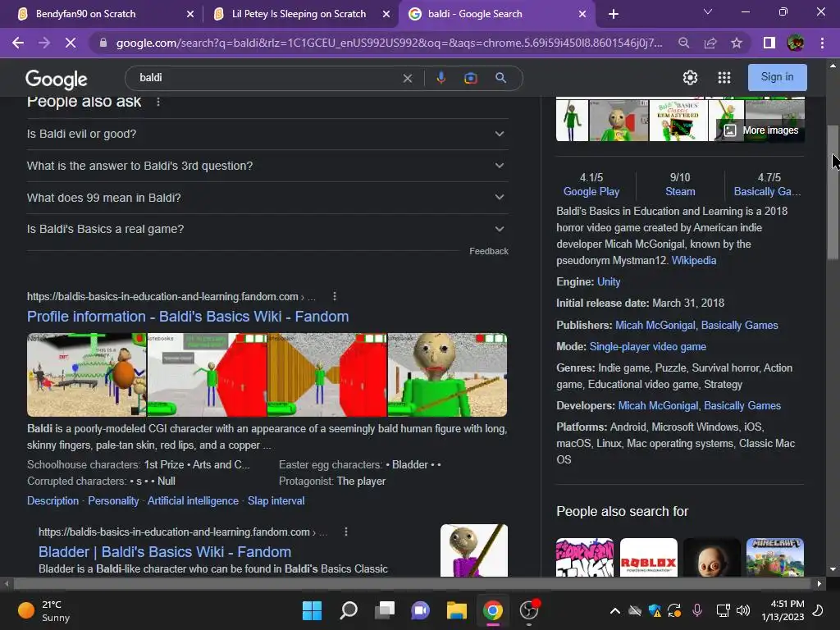Close the baldi Google Search tab
This screenshot has height=630, width=840.
(x=582, y=14)
